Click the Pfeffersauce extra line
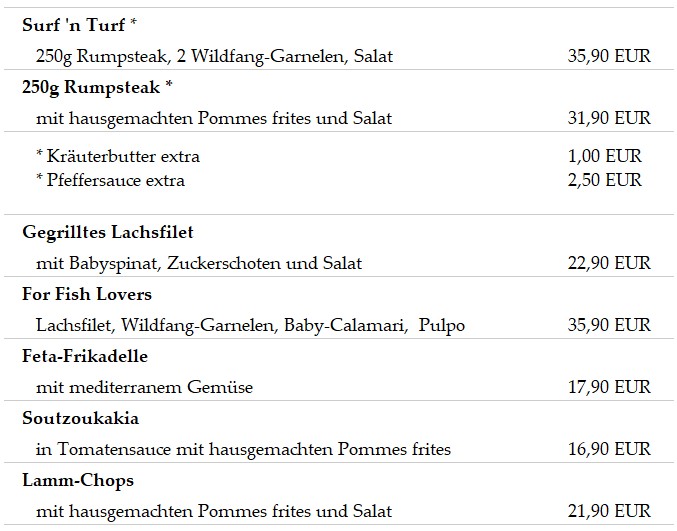Screen dimensions: 677x531 click(x=110, y=180)
